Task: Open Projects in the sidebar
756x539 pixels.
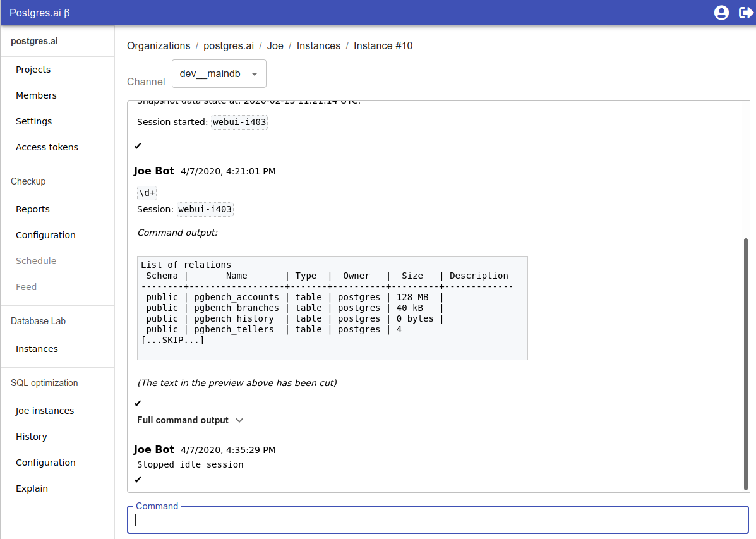Action: click(33, 70)
